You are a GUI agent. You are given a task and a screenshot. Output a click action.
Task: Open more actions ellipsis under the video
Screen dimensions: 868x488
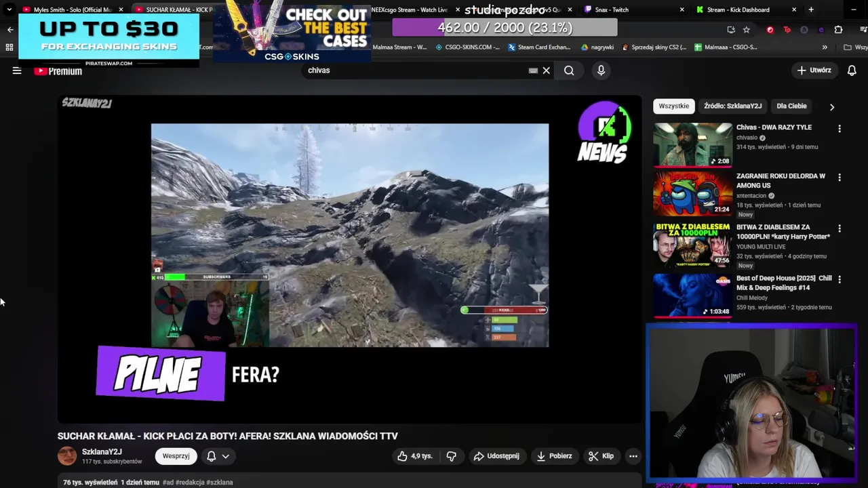[x=633, y=456]
